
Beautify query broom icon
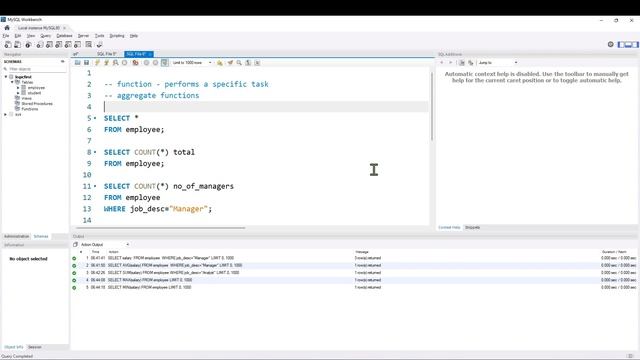[x=230, y=62]
